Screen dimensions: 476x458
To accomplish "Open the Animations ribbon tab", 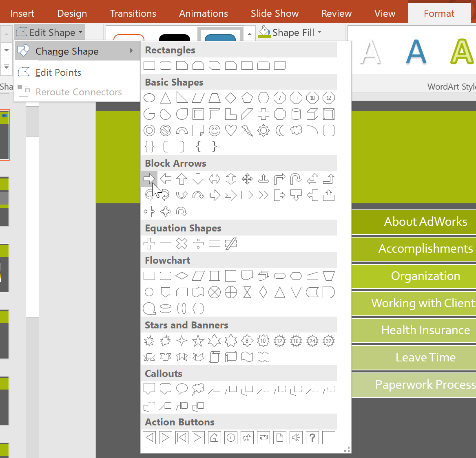I will pyautogui.click(x=204, y=13).
